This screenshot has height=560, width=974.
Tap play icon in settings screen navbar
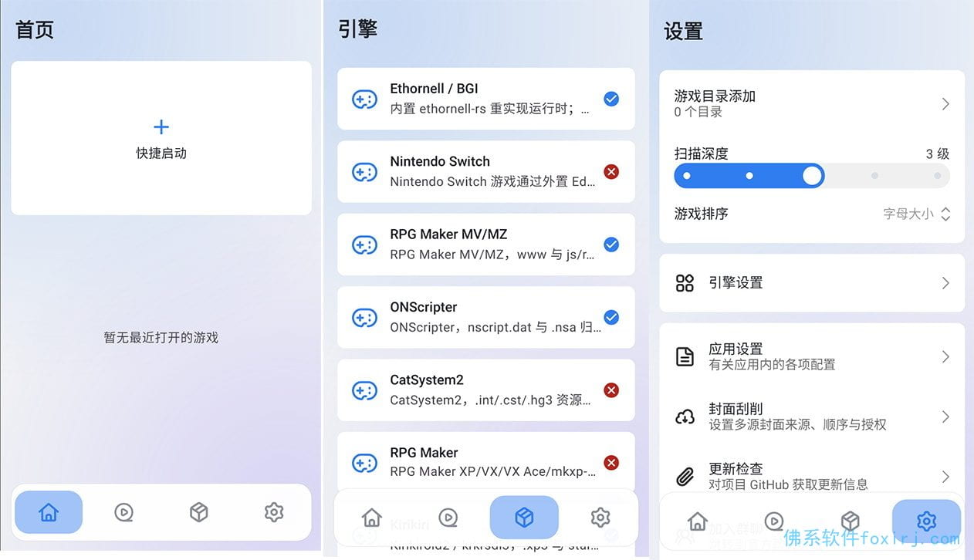[x=774, y=521]
